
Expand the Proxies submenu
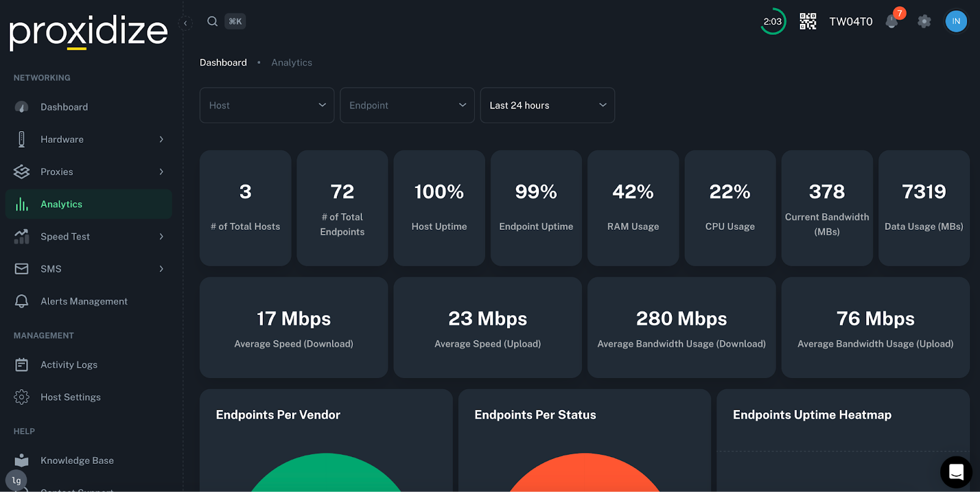(89, 172)
